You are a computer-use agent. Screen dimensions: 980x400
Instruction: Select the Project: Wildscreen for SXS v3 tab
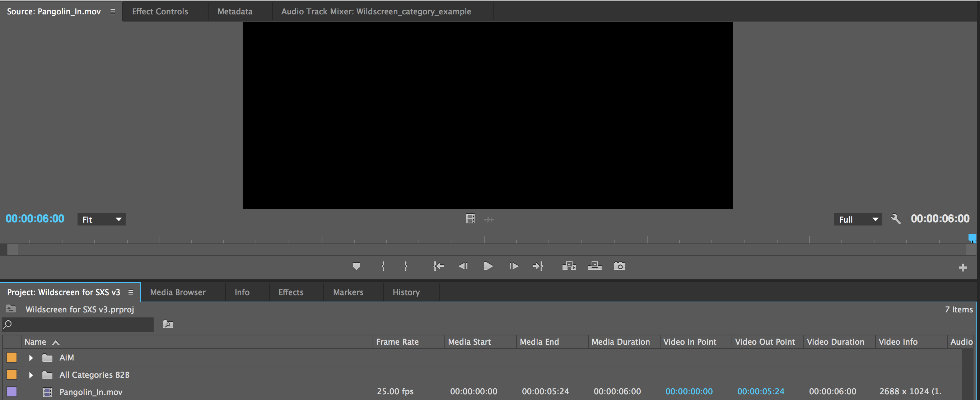coord(64,292)
